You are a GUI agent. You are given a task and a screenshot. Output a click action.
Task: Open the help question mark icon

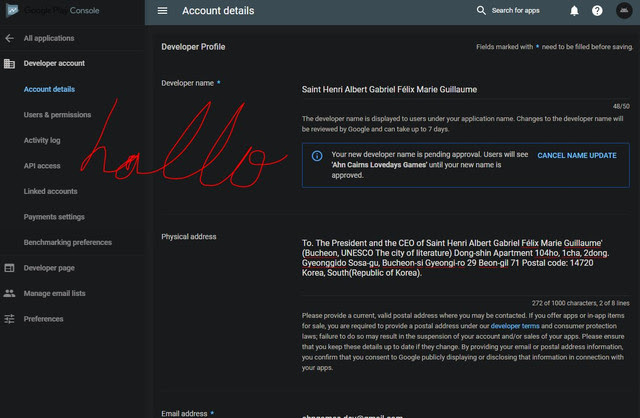[x=597, y=11]
